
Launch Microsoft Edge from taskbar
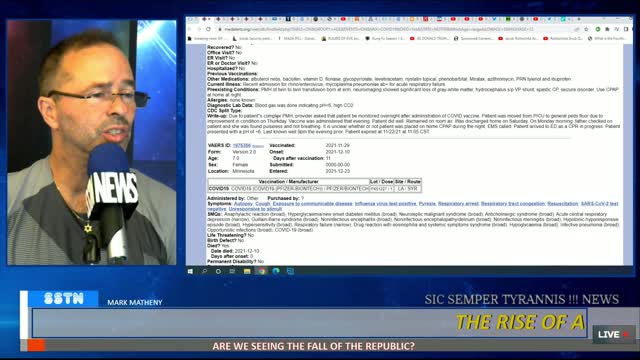click(276, 271)
